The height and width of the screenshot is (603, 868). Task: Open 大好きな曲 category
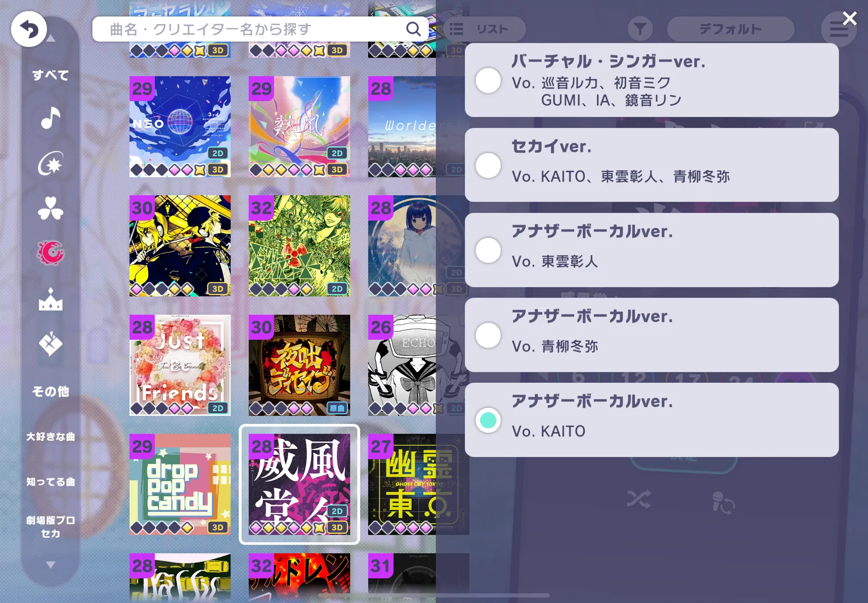(x=50, y=437)
